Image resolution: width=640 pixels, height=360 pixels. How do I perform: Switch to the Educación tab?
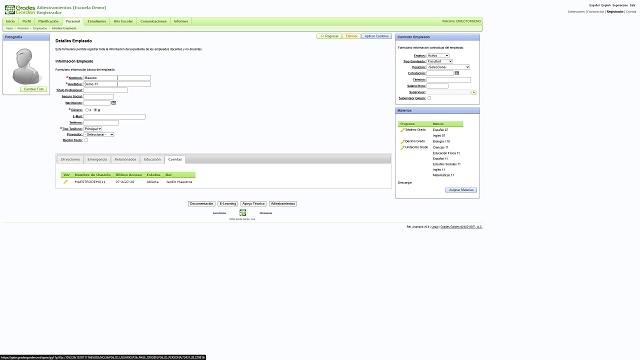[152, 160]
